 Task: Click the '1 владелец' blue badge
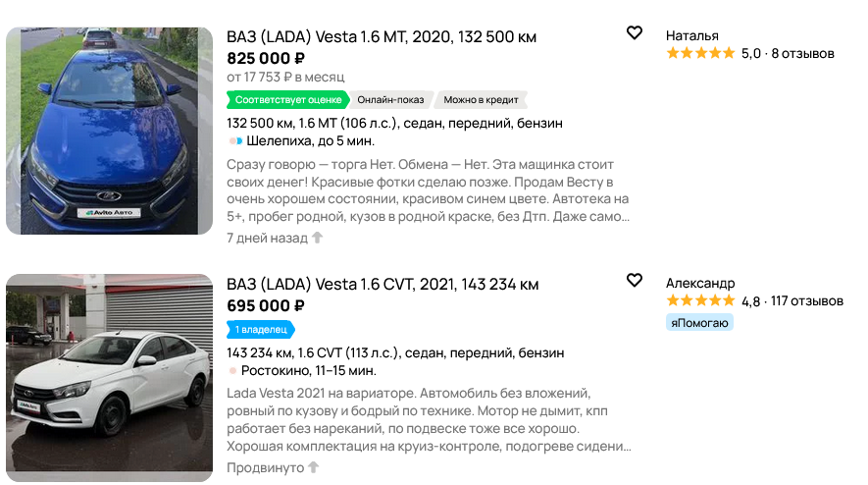[261, 330]
